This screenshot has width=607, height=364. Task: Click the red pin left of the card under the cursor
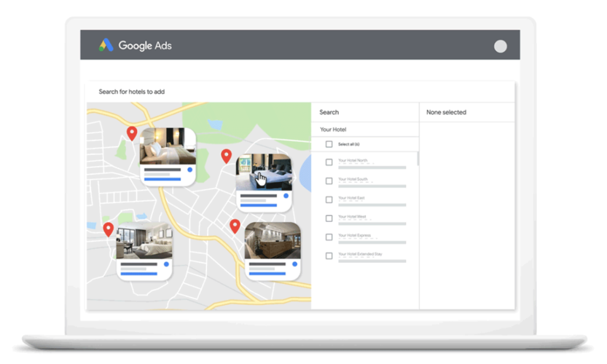click(227, 156)
